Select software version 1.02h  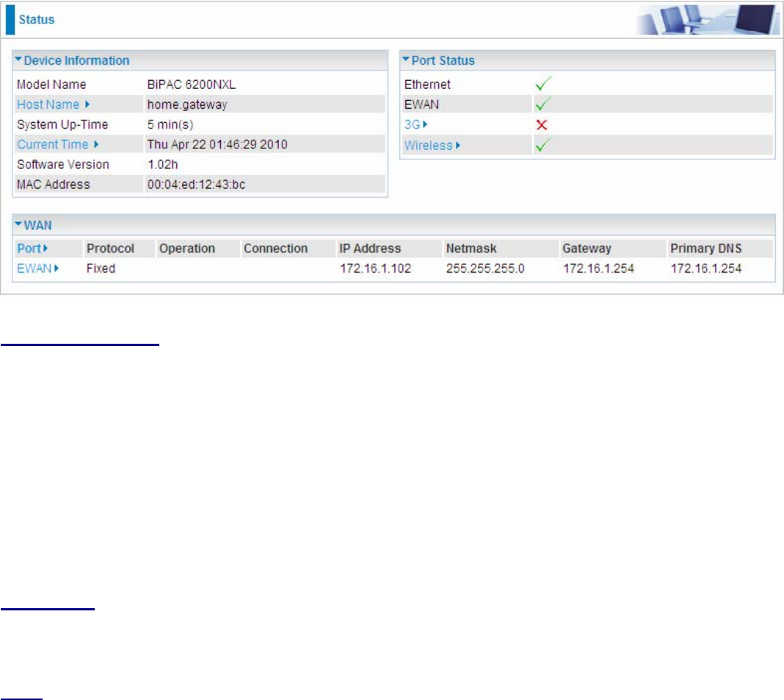tap(162, 165)
